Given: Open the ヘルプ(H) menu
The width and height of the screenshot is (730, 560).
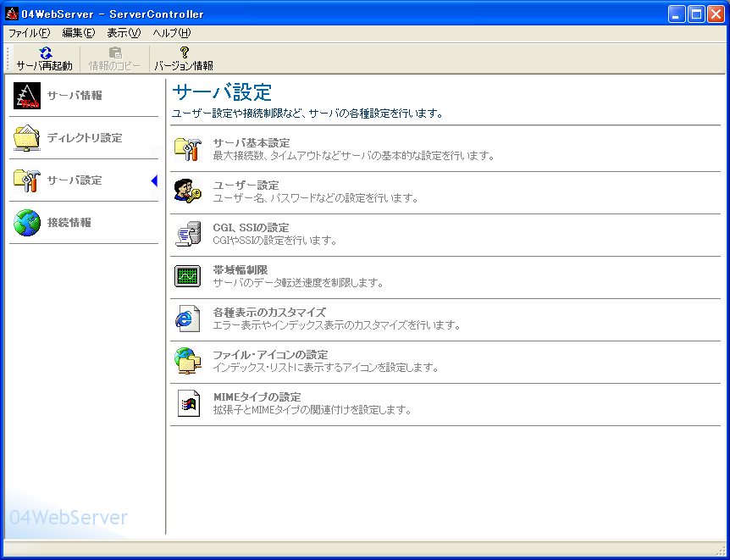Looking at the screenshot, I should point(172,33).
